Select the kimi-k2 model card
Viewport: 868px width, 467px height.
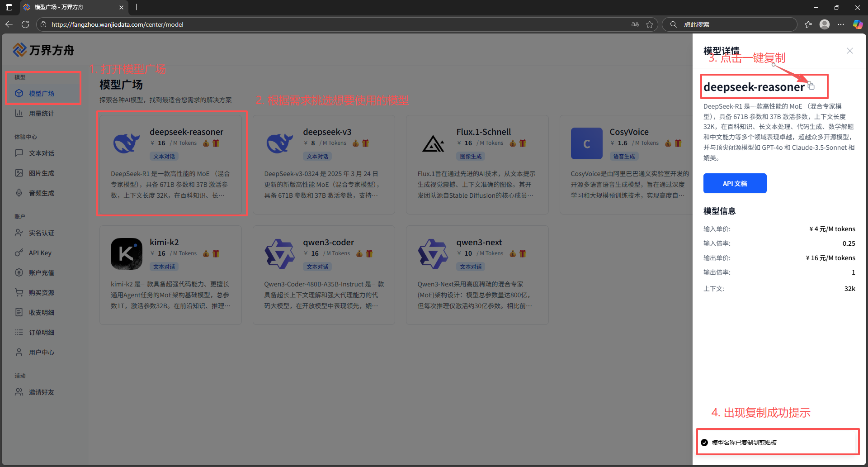[x=170, y=275]
